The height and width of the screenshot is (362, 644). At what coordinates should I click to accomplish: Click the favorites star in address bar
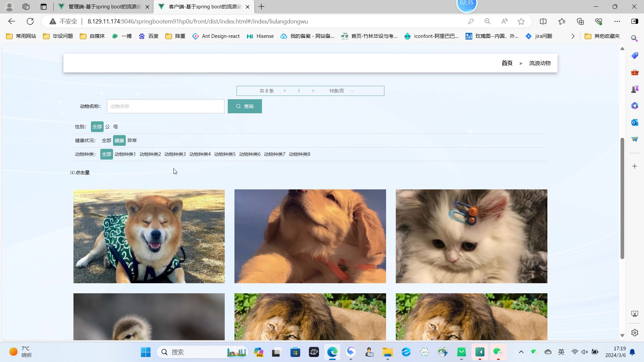[521, 21]
